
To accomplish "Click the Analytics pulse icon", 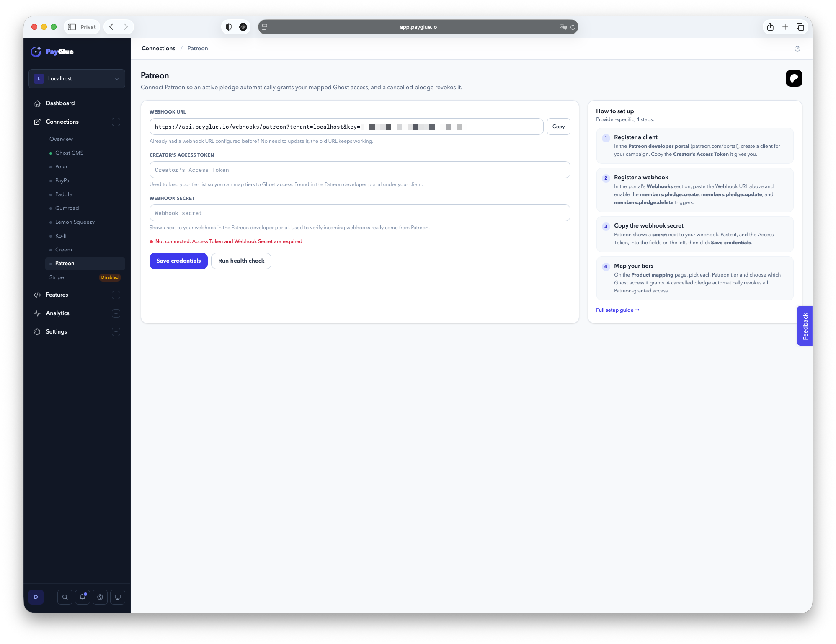I will point(37,313).
